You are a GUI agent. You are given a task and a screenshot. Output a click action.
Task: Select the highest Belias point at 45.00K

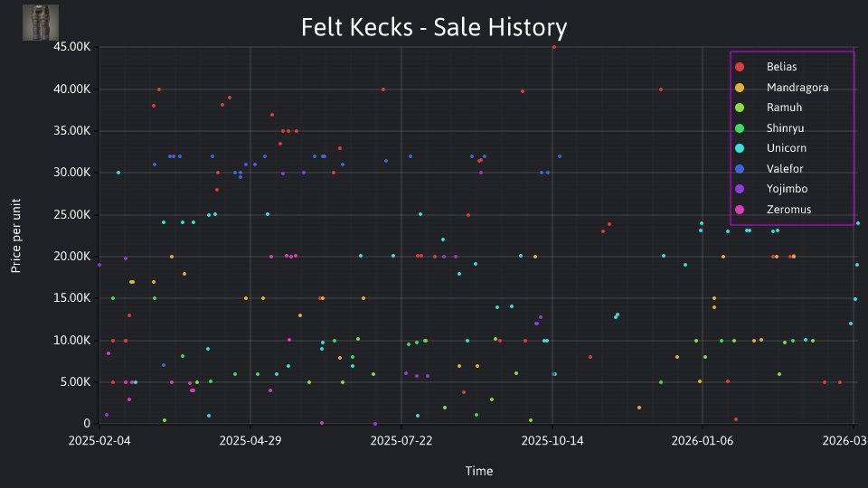tap(554, 48)
